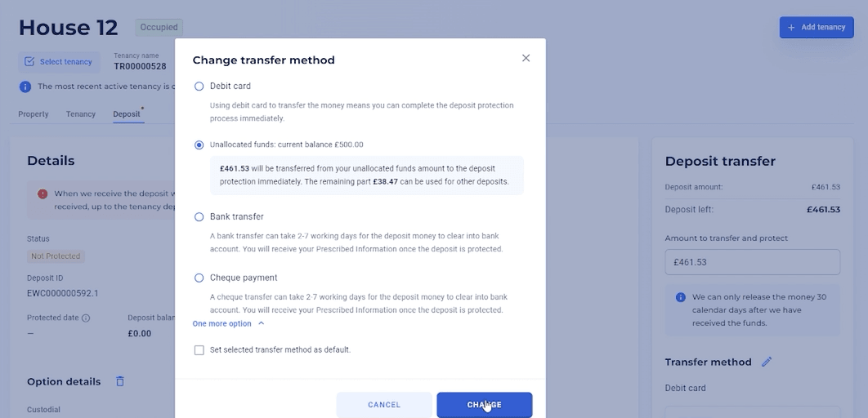
Task: Click the pencil icon beside Transfer method
Action: [x=767, y=362]
